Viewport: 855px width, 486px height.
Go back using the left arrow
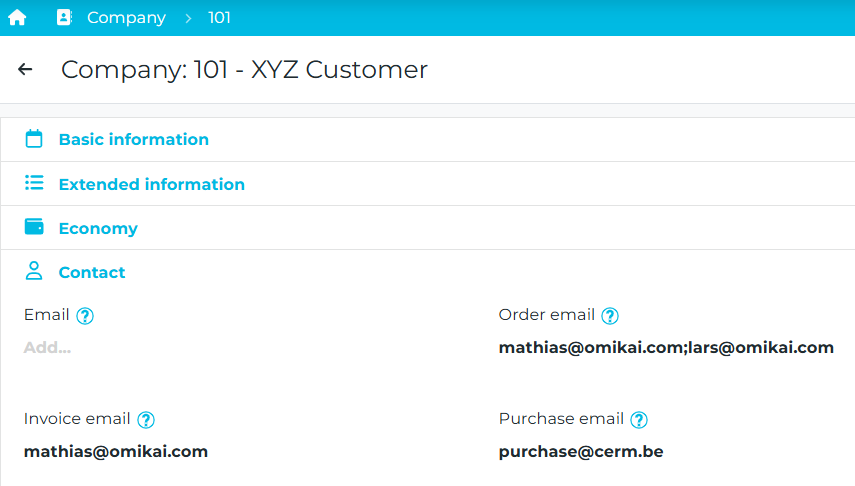[x=25, y=69]
